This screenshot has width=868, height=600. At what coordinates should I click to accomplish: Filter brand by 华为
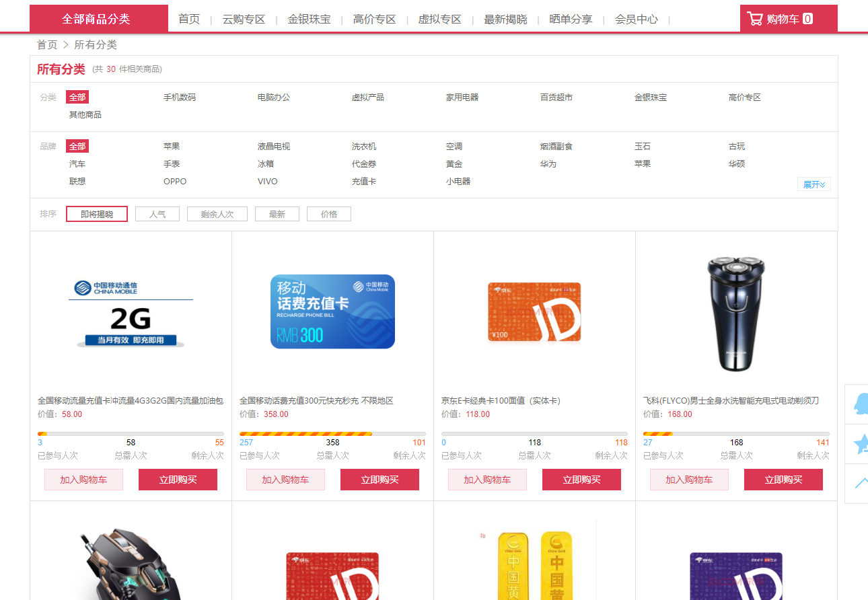548,163
